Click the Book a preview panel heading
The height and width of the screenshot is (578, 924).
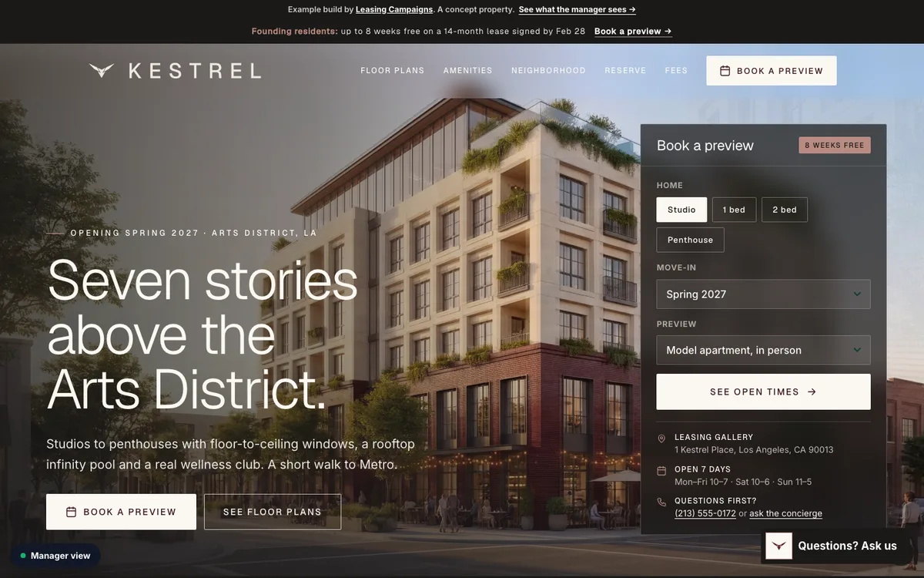click(705, 146)
